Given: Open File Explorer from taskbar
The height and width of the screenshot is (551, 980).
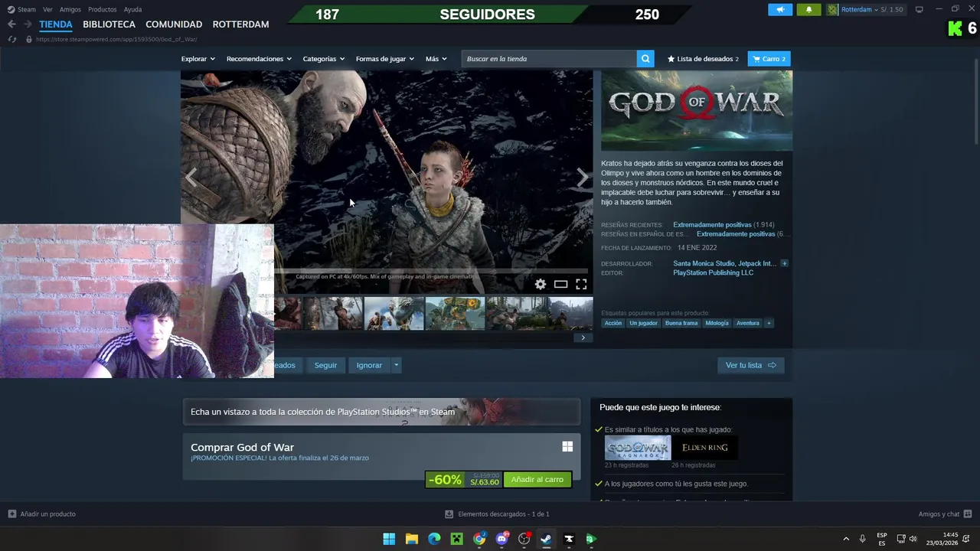Looking at the screenshot, I should click(x=411, y=539).
